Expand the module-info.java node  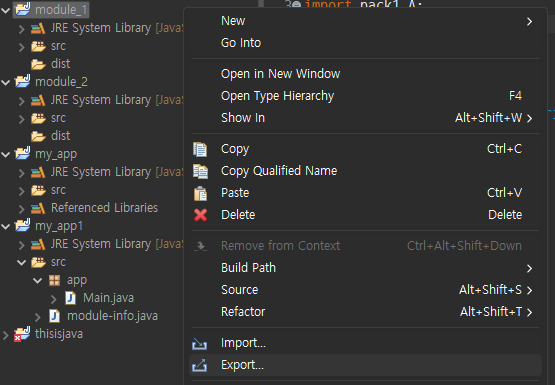click(38, 317)
